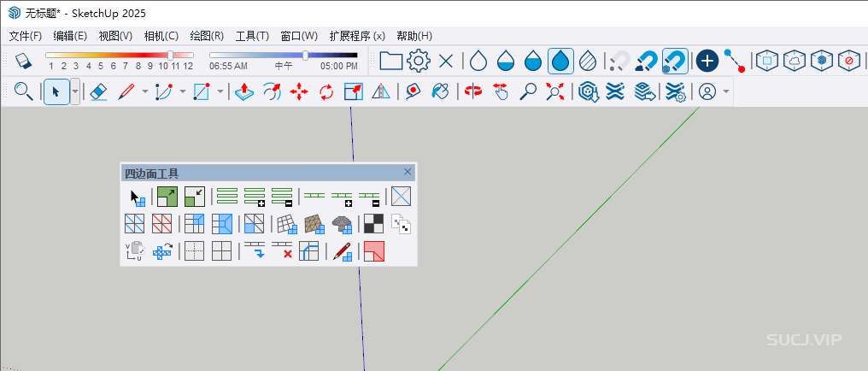Viewport: 868px width, 371px height.
Task: Toggle the two-thirds filled water drop
Action: 533,61
